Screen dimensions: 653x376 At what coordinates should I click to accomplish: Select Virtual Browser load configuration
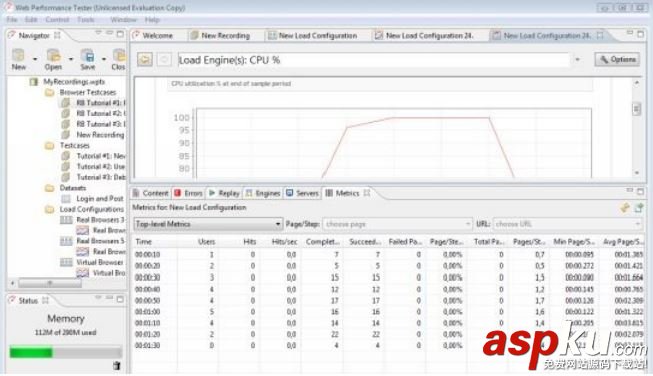[x=100, y=262]
